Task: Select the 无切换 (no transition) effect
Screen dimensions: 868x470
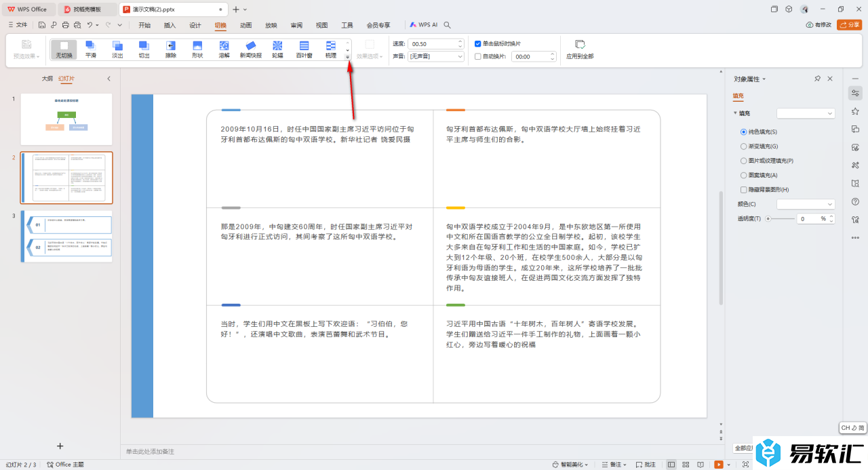Action: pyautogui.click(x=64, y=50)
